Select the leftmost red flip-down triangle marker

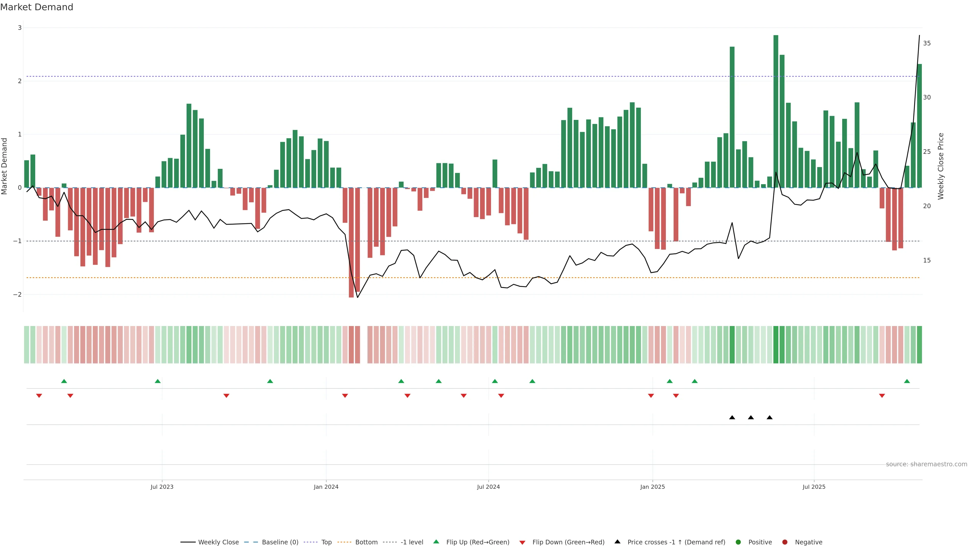(39, 396)
